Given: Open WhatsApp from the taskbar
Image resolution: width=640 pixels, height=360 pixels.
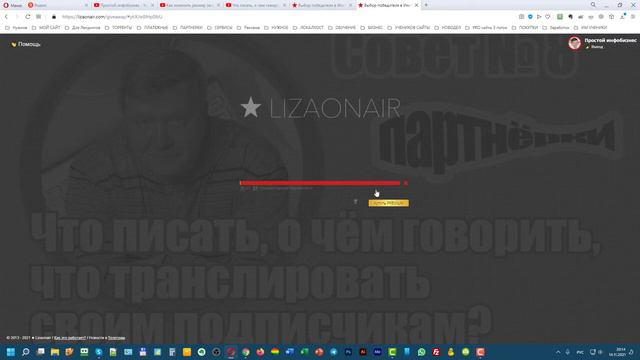Looking at the screenshot, I should 422,352.
